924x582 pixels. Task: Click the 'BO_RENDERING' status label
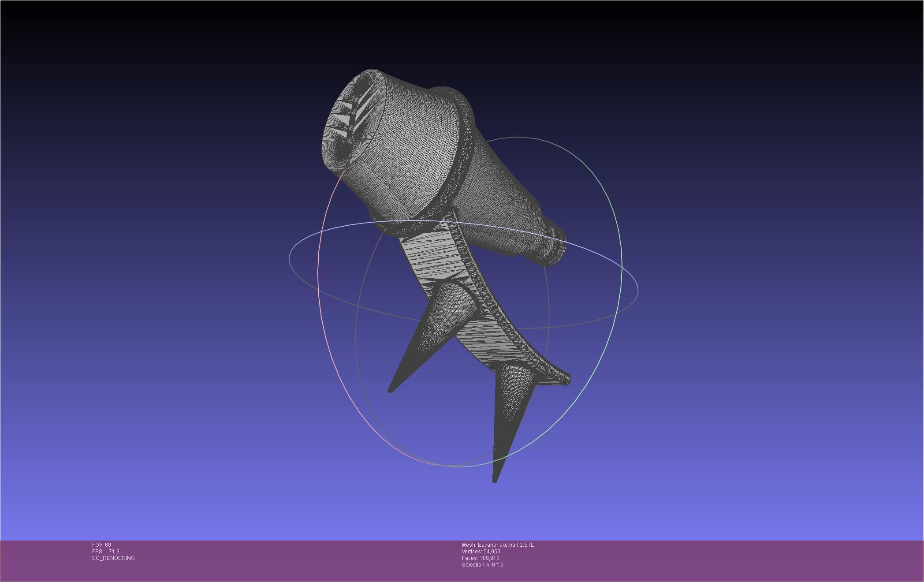coord(113,558)
